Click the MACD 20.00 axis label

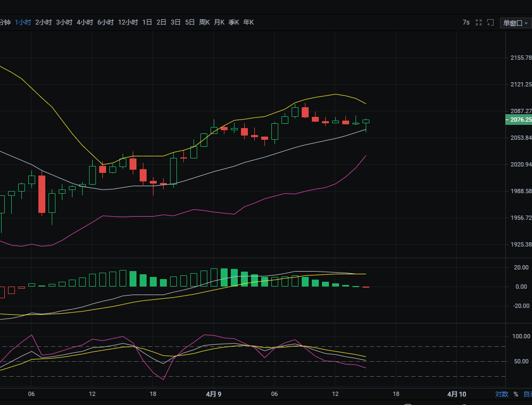point(521,267)
